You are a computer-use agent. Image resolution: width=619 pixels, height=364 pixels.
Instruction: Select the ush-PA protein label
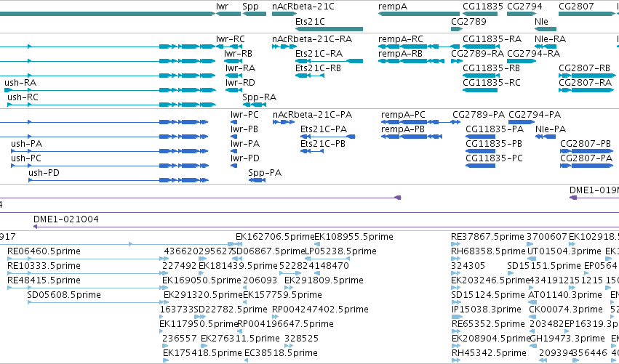pyautogui.click(x=26, y=144)
